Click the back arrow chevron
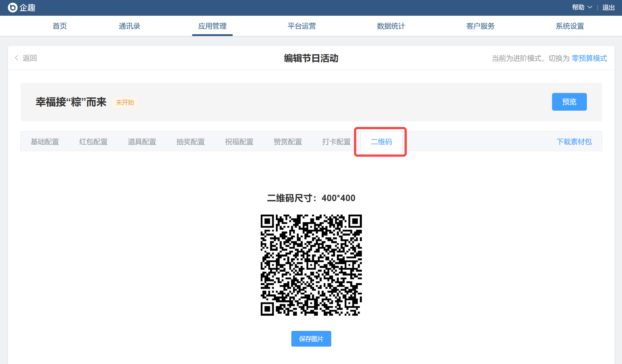Viewport: 622px width, 364px height. tap(17, 58)
